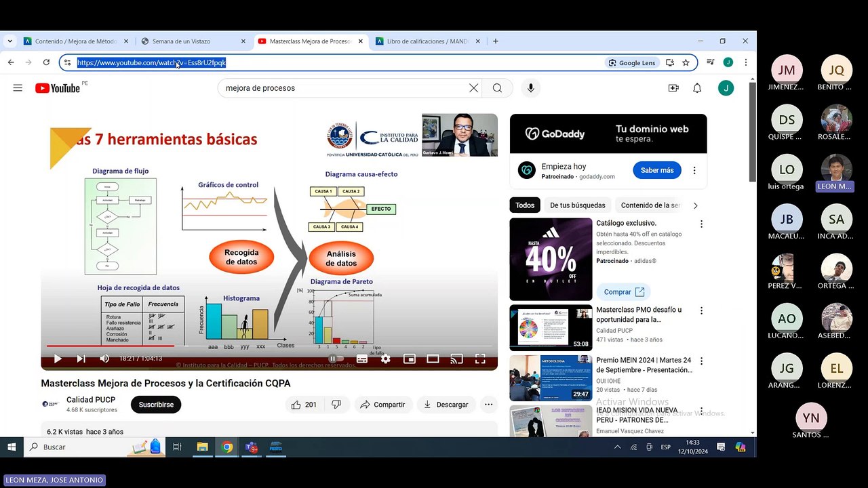Switch to miniplayer mode
This screenshot has height=488, width=868.
click(410, 359)
